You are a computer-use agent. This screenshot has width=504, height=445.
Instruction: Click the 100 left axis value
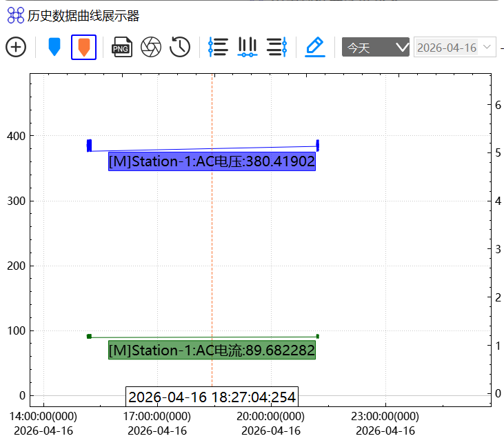pos(16,330)
